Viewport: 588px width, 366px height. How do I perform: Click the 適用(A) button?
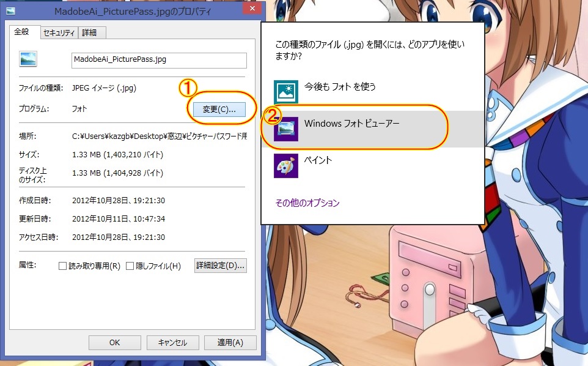click(230, 343)
